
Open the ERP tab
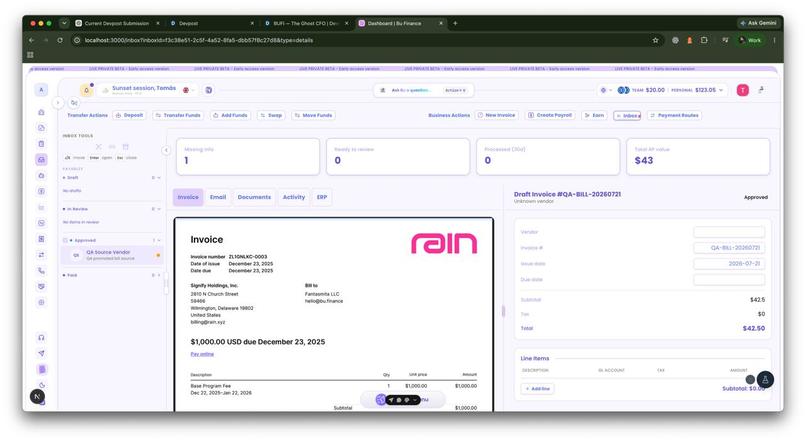[322, 197]
